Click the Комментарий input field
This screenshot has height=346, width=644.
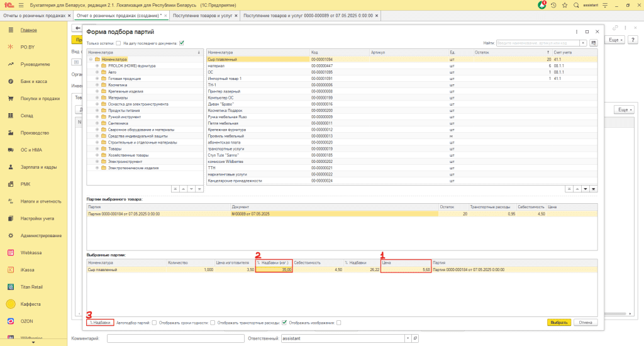pos(175,338)
